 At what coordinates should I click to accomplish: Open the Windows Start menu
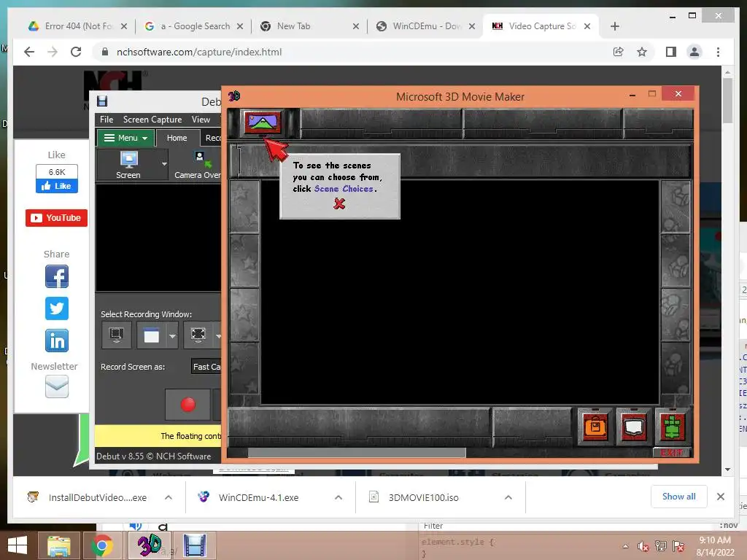pos(18,545)
